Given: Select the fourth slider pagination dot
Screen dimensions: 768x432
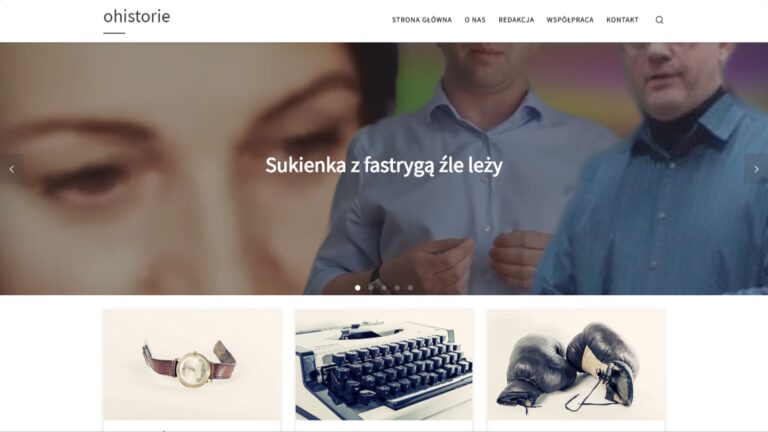Looking at the screenshot, I should point(397,288).
